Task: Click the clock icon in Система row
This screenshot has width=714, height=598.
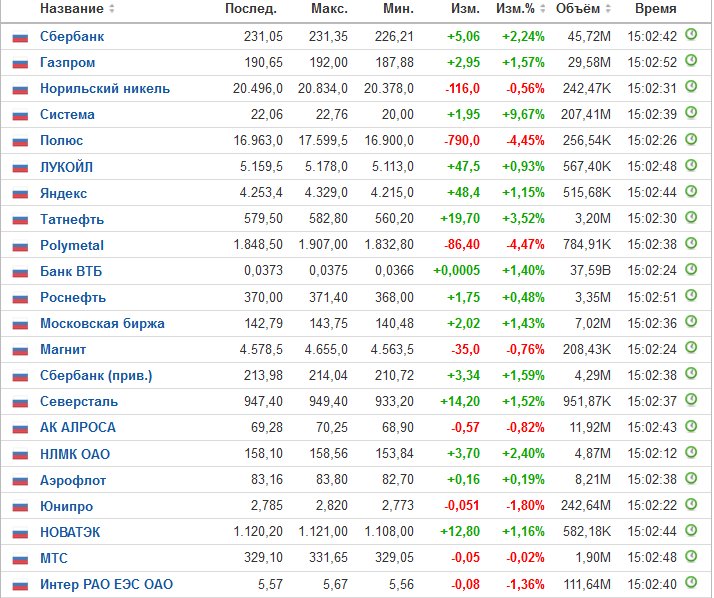Action: (x=691, y=112)
